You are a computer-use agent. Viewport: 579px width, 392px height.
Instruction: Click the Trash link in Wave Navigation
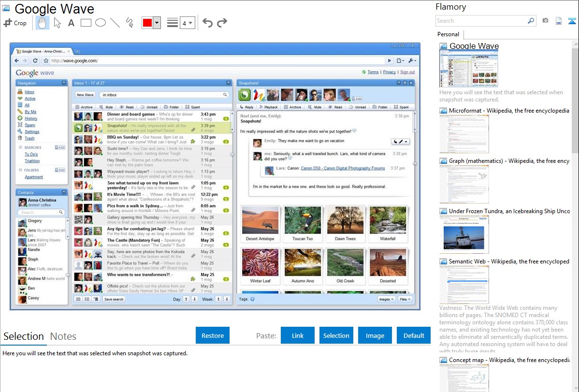(x=29, y=139)
